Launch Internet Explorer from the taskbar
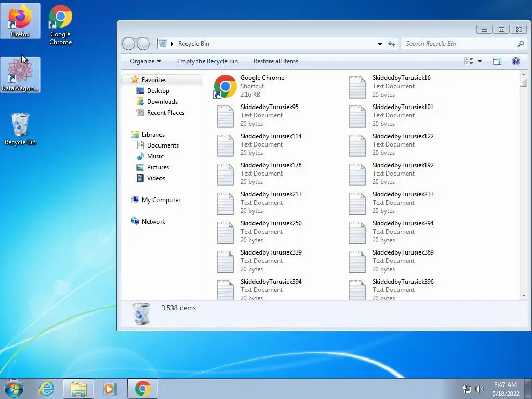The width and height of the screenshot is (532, 399). pyautogui.click(x=46, y=389)
